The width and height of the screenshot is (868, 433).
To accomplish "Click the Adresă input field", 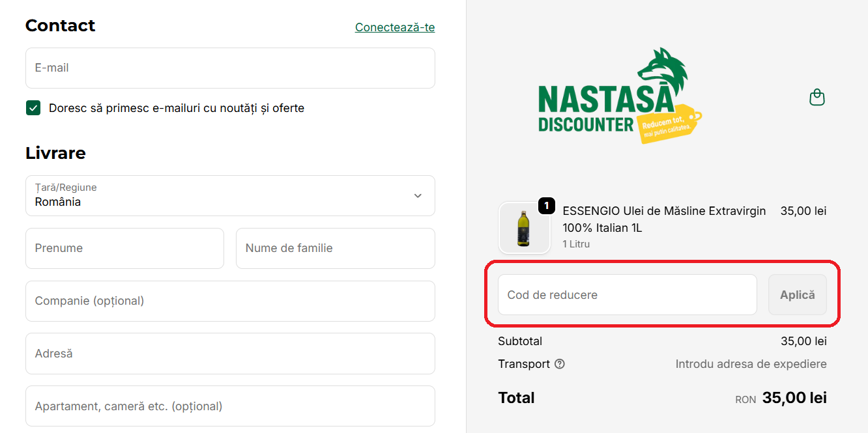I will pyautogui.click(x=230, y=354).
